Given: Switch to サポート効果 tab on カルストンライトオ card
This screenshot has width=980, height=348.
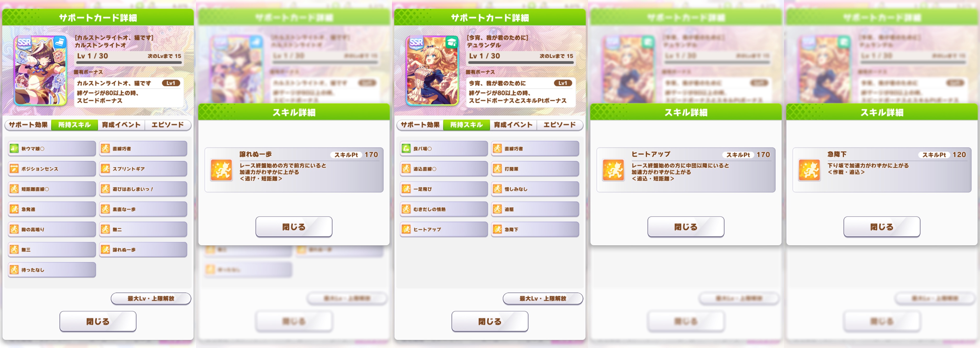Looking at the screenshot, I should 28,125.
